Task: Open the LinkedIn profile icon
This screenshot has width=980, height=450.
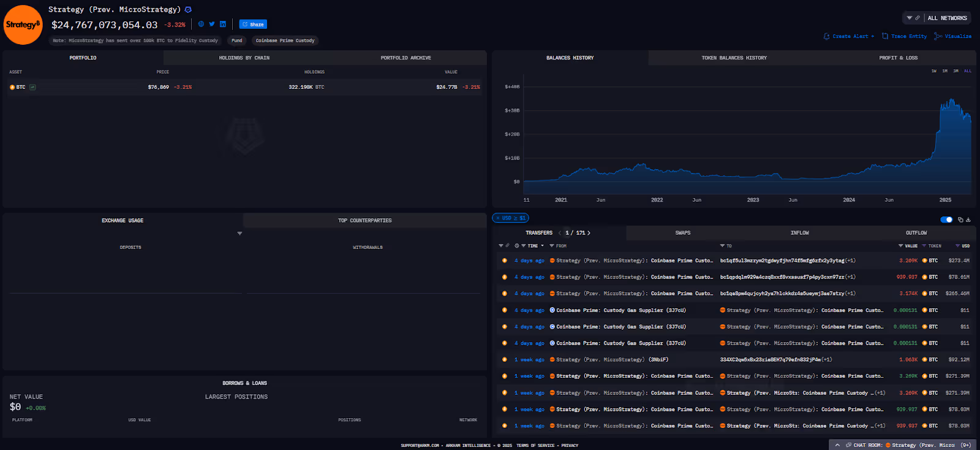Action: 223,24
